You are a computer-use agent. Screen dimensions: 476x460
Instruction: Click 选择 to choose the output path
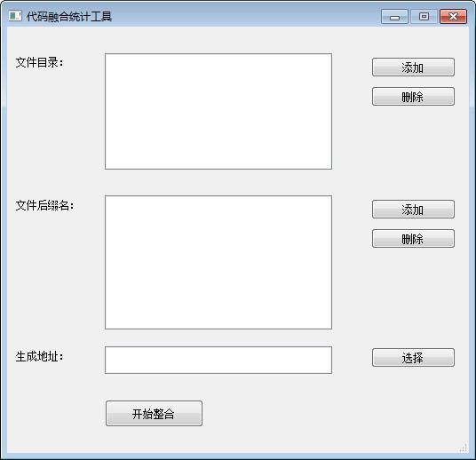[x=413, y=358]
